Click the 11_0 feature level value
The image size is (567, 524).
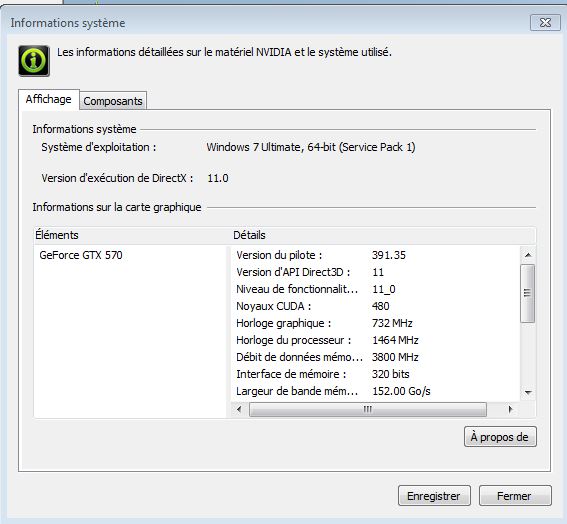click(x=384, y=289)
